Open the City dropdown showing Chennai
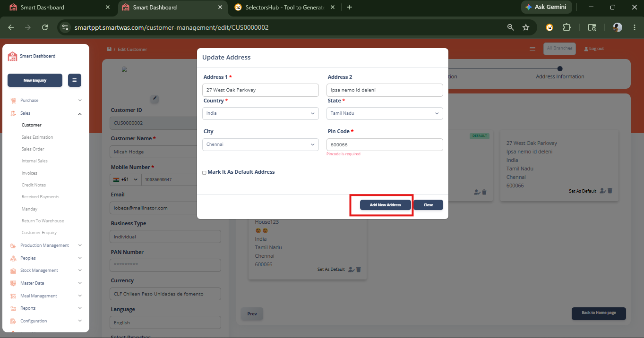644x338 pixels. [x=261, y=144]
